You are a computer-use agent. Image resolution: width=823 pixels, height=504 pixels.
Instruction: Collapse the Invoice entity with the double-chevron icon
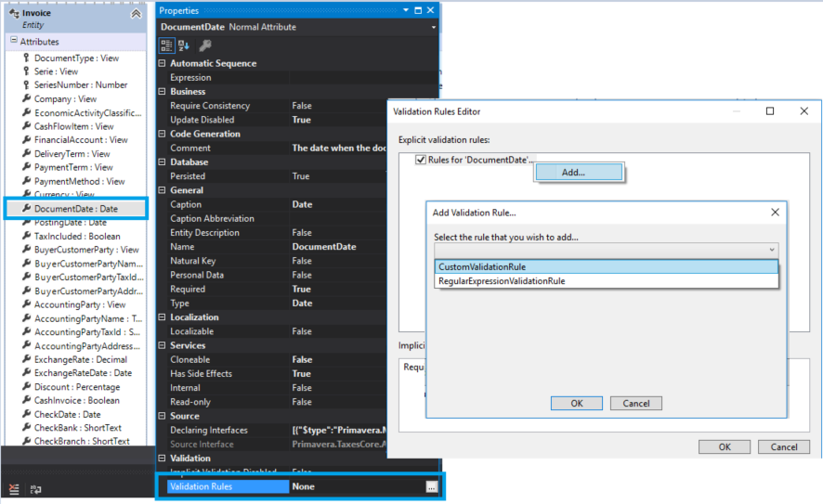(136, 14)
